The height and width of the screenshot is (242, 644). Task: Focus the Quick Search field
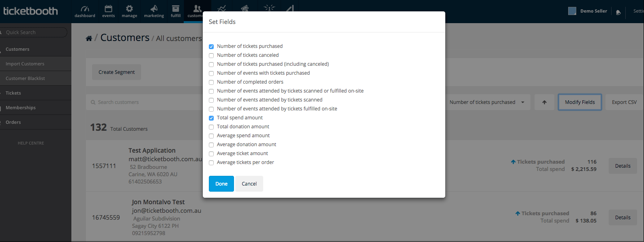coord(34,32)
